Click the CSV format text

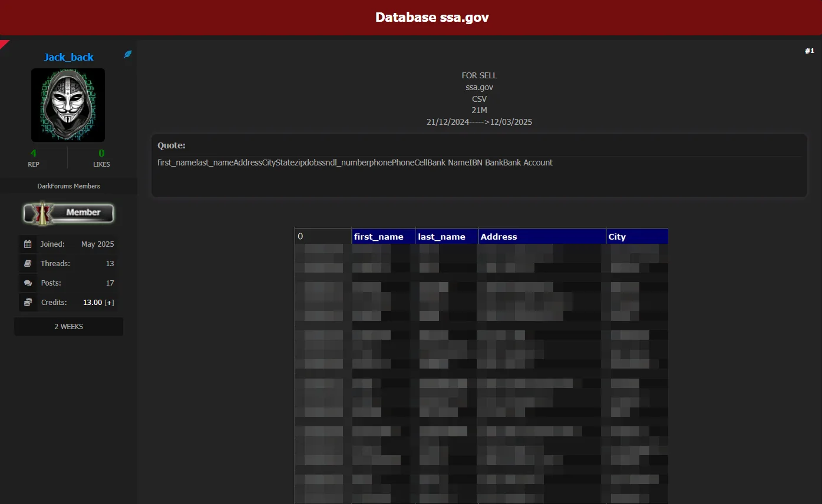tap(479, 99)
